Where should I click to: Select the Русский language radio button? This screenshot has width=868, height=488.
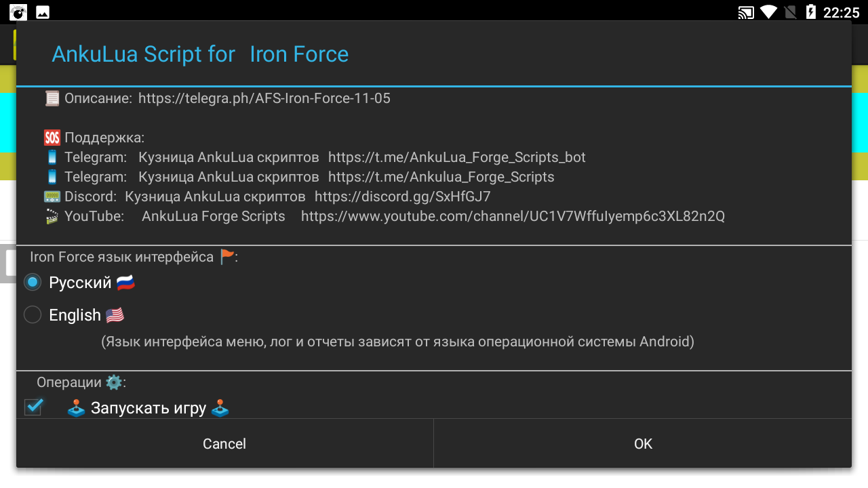33,283
